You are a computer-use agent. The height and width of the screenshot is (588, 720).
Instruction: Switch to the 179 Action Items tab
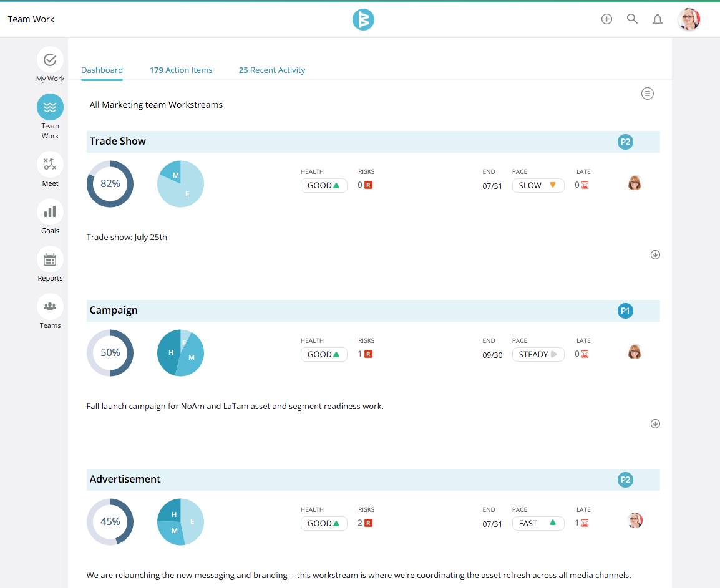(x=181, y=70)
